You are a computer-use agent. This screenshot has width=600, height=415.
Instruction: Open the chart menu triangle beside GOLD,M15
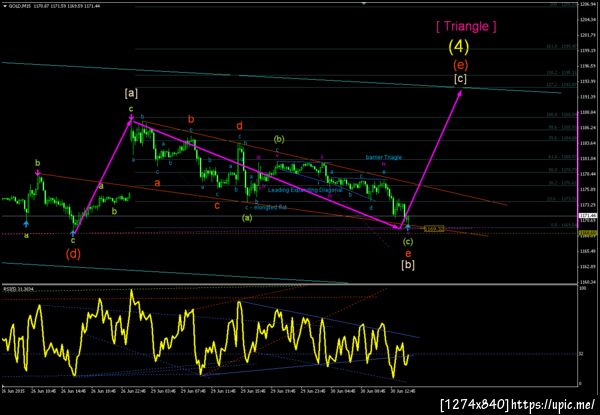(x=5, y=7)
